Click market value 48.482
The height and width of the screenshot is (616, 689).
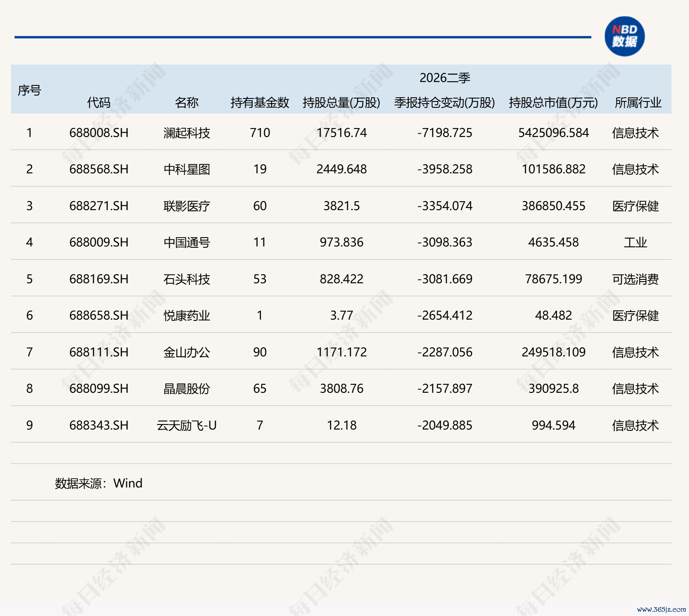pyautogui.click(x=553, y=315)
